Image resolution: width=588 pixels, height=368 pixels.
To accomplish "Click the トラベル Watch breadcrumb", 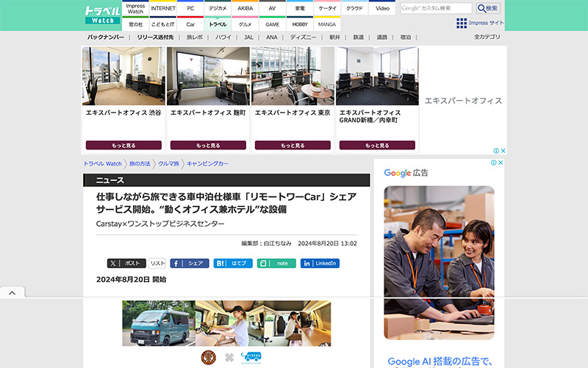I will [102, 163].
